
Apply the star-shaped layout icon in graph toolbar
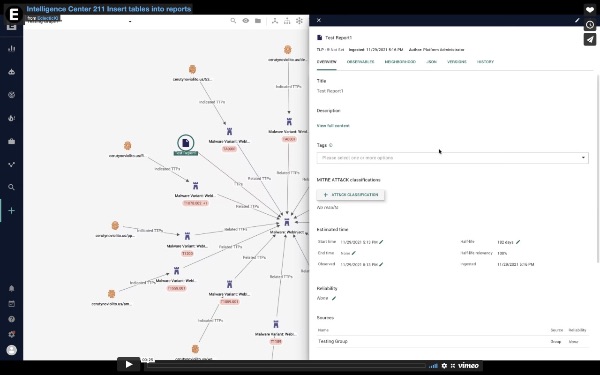click(x=299, y=21)
